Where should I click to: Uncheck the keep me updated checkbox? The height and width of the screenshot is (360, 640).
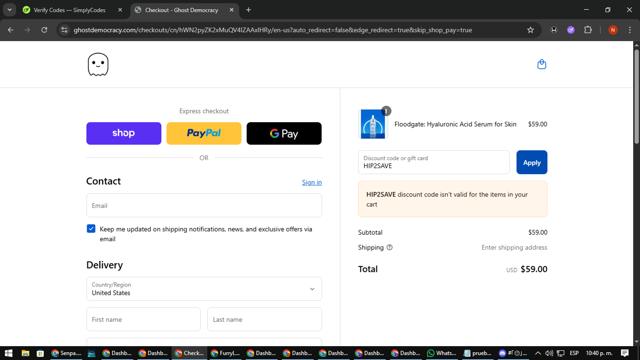(x=91, y=229)
